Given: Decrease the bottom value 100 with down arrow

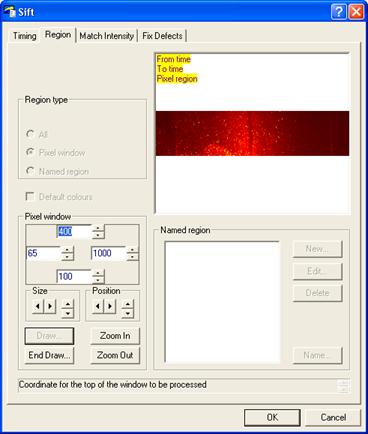Looking at the screenshot, I should tap(98, 280).
